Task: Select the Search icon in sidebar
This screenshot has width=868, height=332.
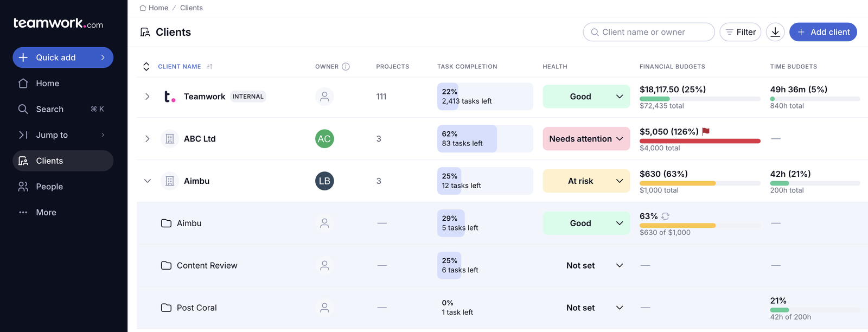Action: point(24,108)
